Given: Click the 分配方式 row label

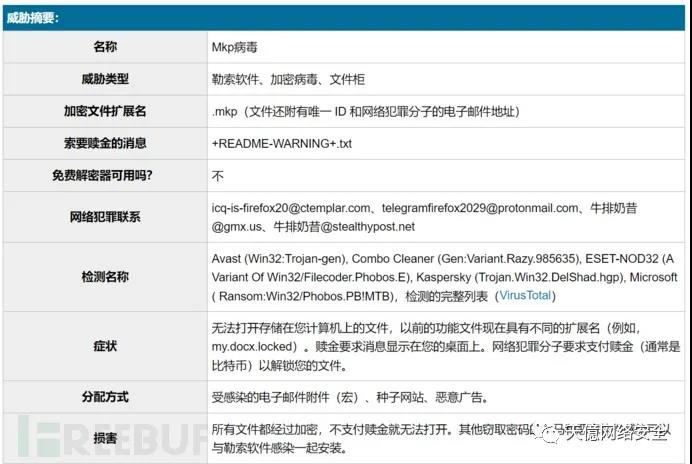Looking at the screenshot, I should click(x=104, y=396).
